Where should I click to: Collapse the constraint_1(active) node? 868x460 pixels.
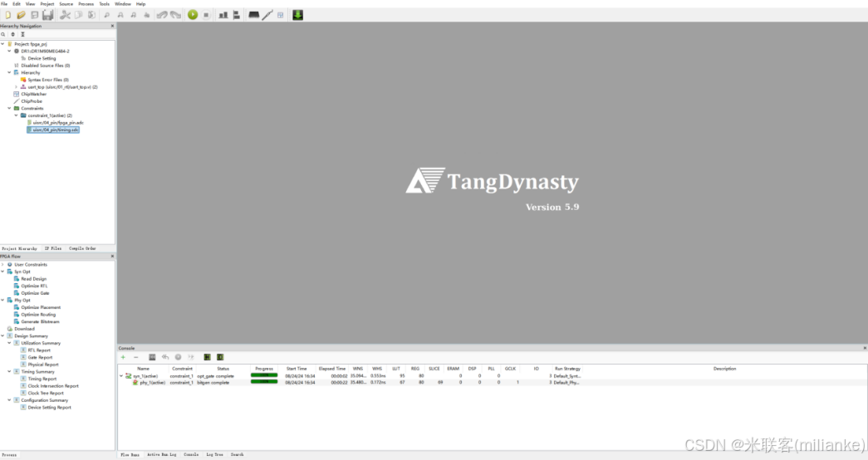(x=16, y=115)
